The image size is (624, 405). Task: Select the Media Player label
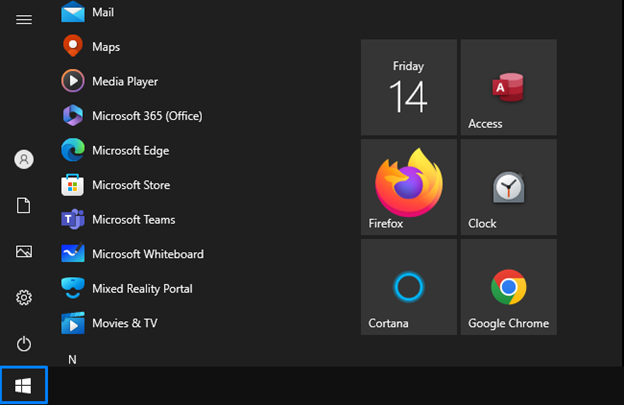(125, 82)
